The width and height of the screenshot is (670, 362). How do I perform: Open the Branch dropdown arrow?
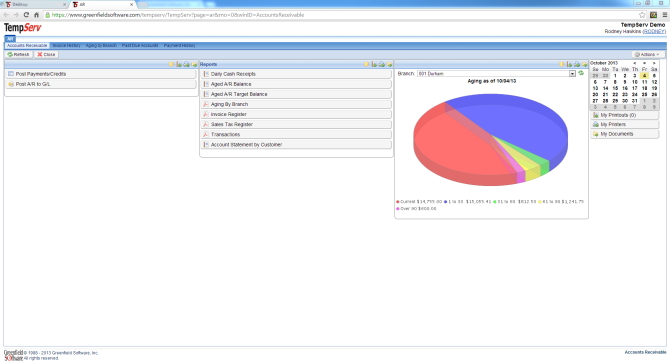(572, 74)
